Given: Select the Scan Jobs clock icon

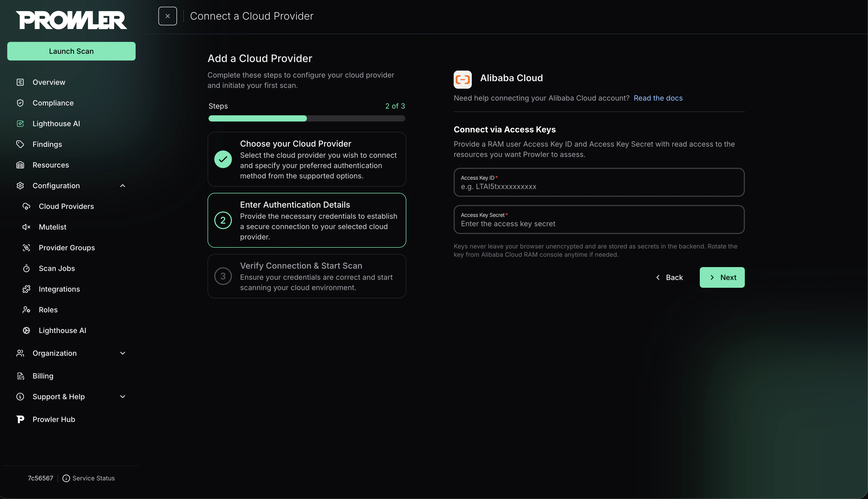Looking at the screenshot, I should point(27,268).
